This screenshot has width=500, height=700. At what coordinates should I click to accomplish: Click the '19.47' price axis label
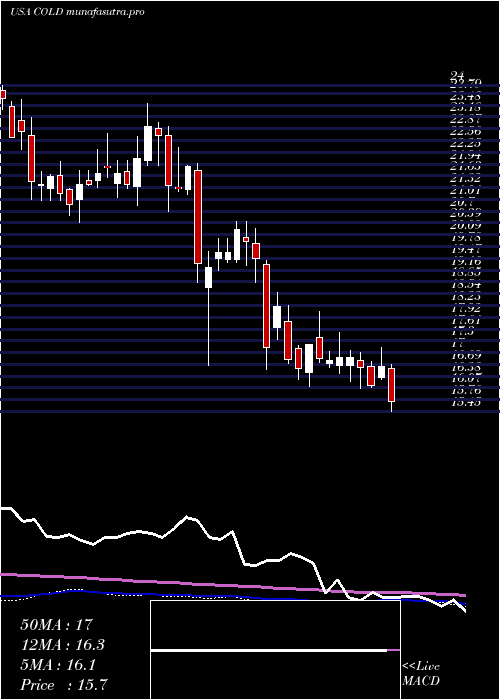pos(466,250)
